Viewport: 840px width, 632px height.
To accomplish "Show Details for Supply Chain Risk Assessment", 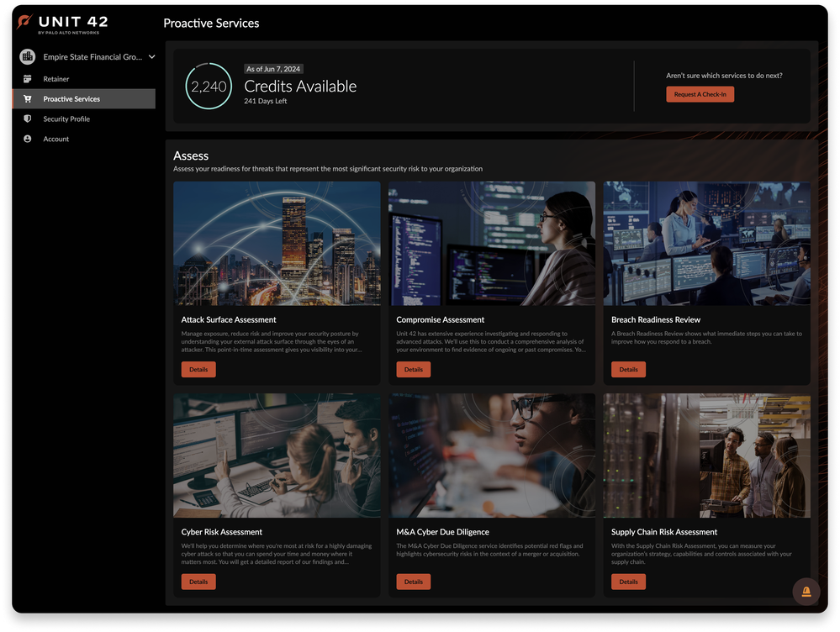I will pos(629,582).
